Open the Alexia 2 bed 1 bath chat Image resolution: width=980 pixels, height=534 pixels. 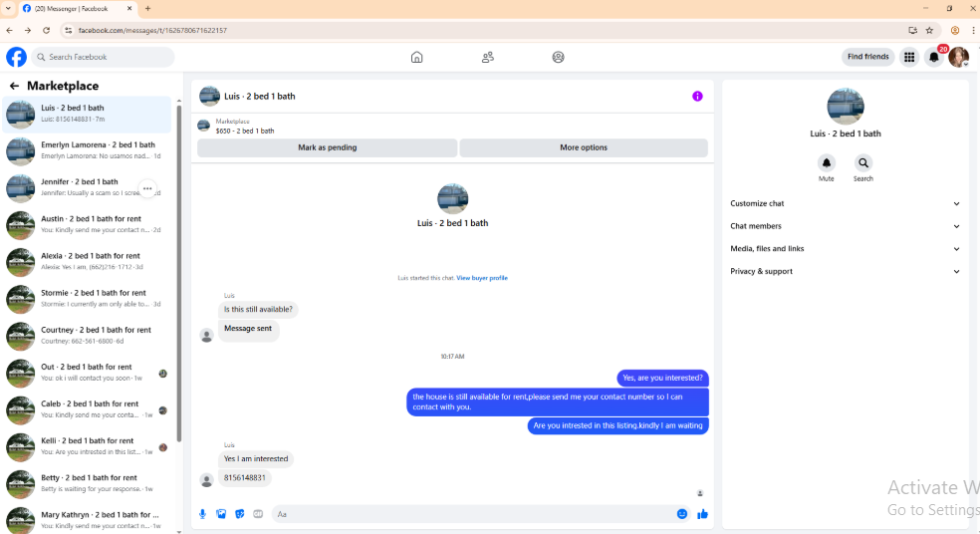[x=87, y=261]
